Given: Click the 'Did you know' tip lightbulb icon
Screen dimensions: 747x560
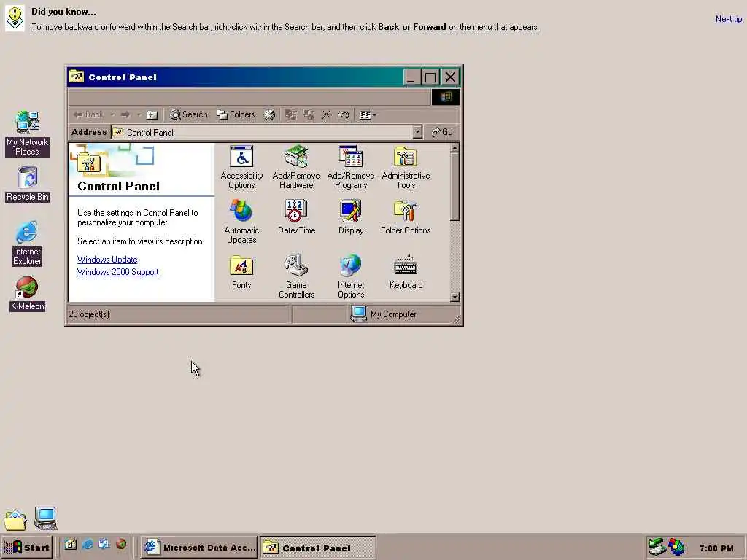Looking at the screenshot, I should pyautogui.click(x=15, y=18).
